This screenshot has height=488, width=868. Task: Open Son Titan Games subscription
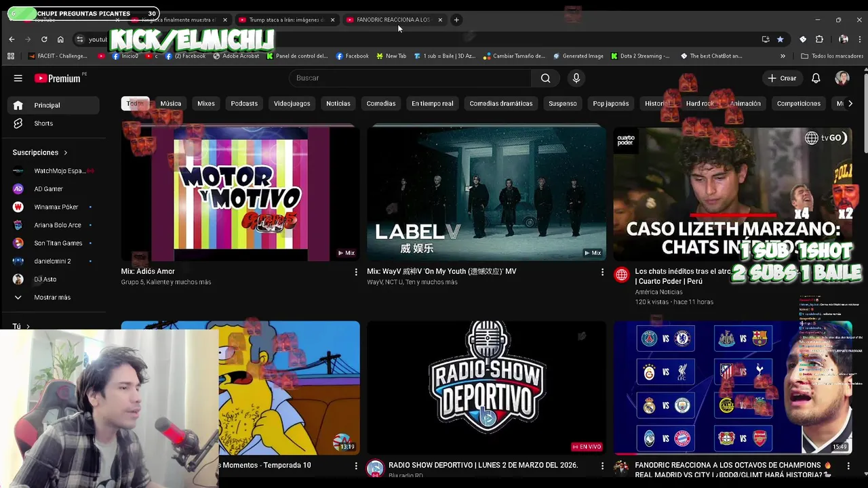click(53, 243)
